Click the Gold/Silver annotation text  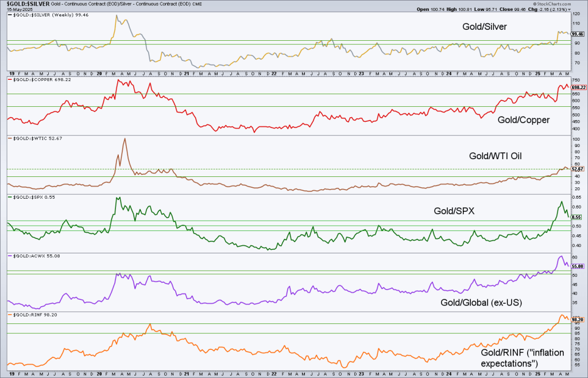tap(485, 27)
